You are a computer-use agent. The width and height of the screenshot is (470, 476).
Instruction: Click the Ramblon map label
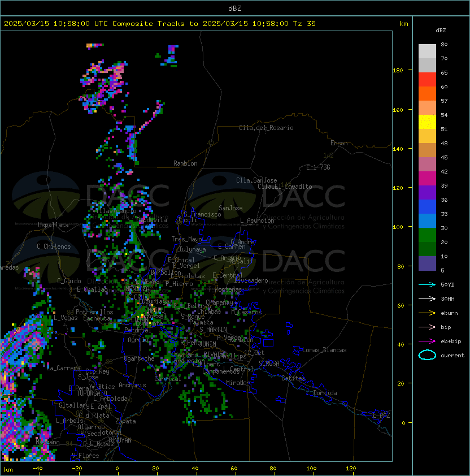click(x=185, y=163)
